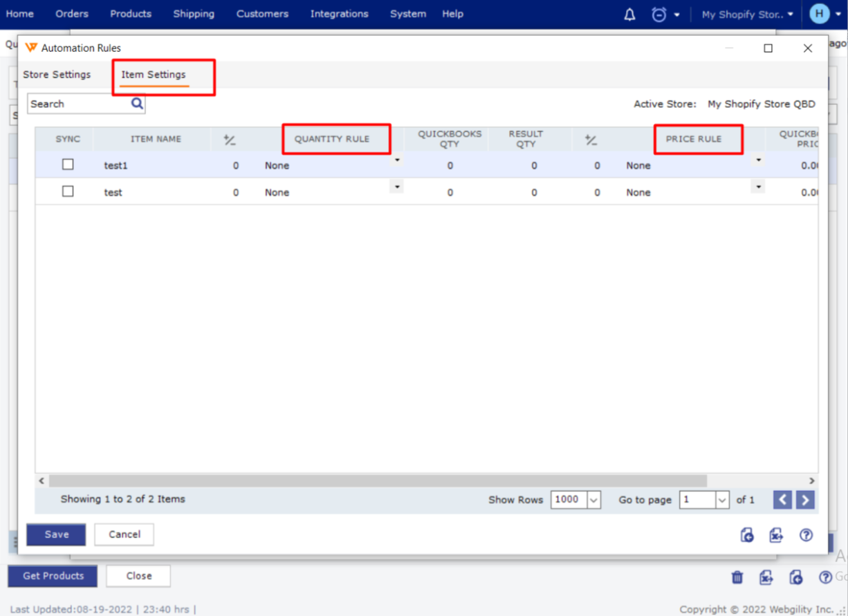
Task: Click the Save button
Action: tap(56, 534)
